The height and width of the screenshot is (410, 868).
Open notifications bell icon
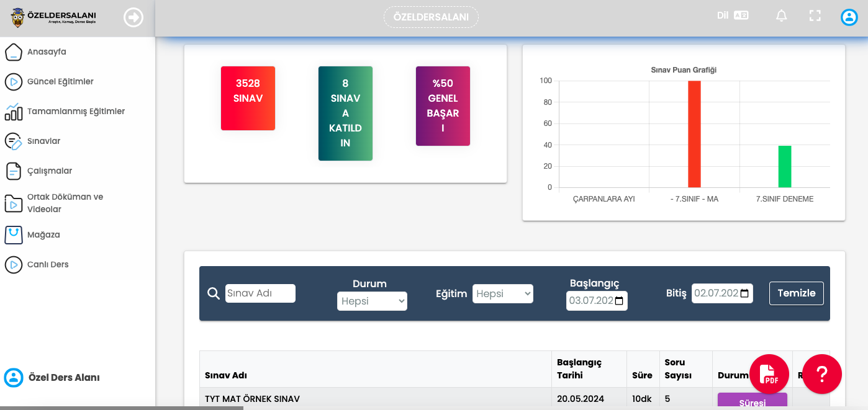781,16
